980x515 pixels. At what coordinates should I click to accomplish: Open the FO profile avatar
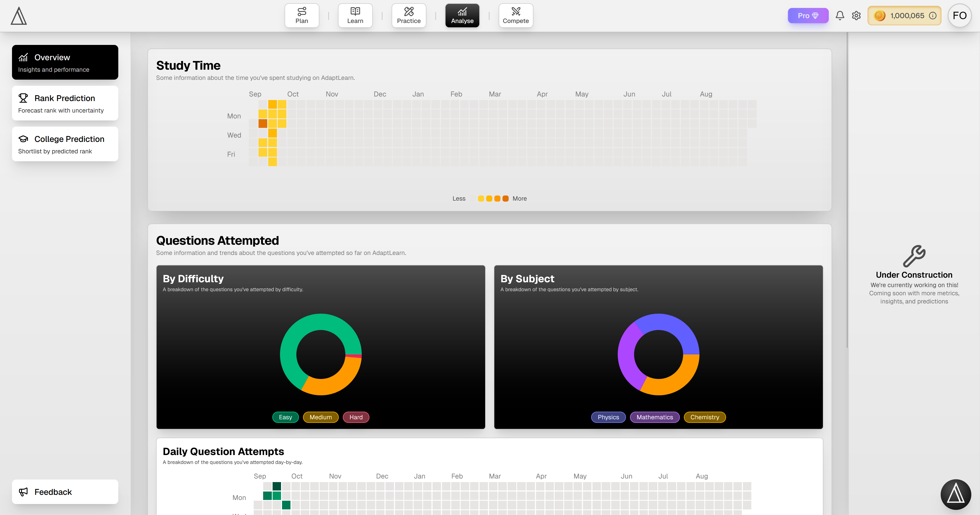pos(960,16)
